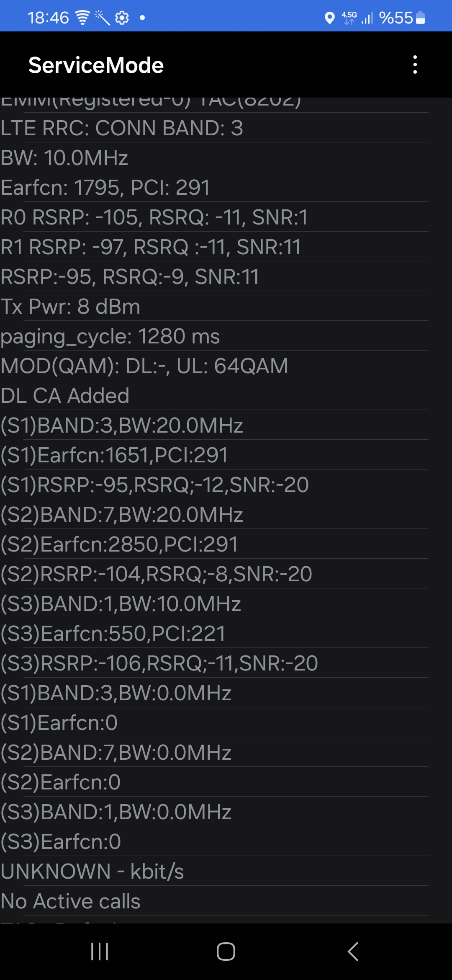Select the Earfcn 1795 PCI 291 row
The image size is (452, 980).
[x=214, y=187]
